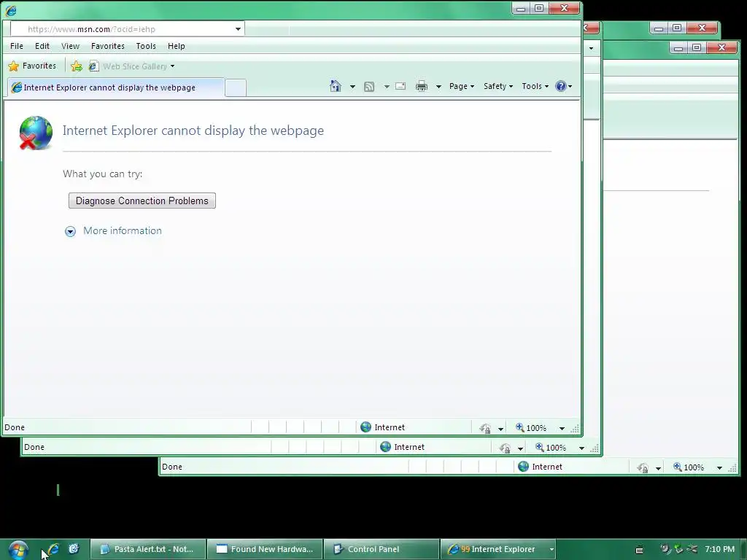747x560 pixels.
Task: Open the Page menu in command bar
Action: coord(462,86)
